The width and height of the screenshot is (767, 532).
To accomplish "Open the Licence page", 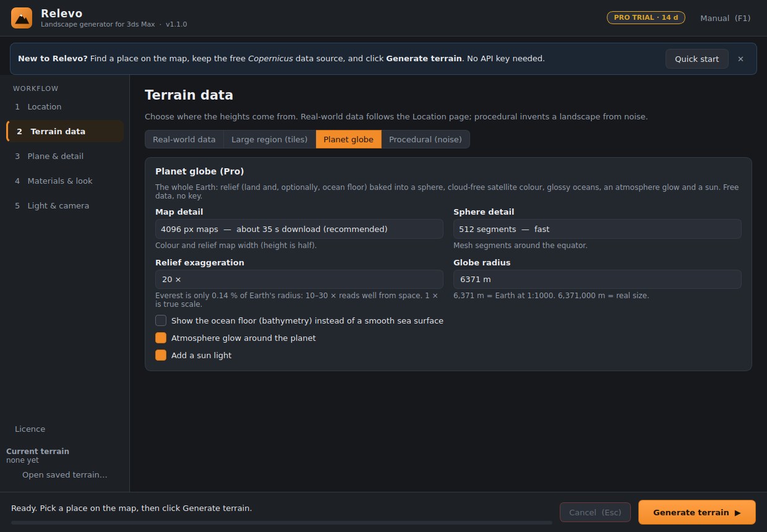I will click(x=30, y=429).
